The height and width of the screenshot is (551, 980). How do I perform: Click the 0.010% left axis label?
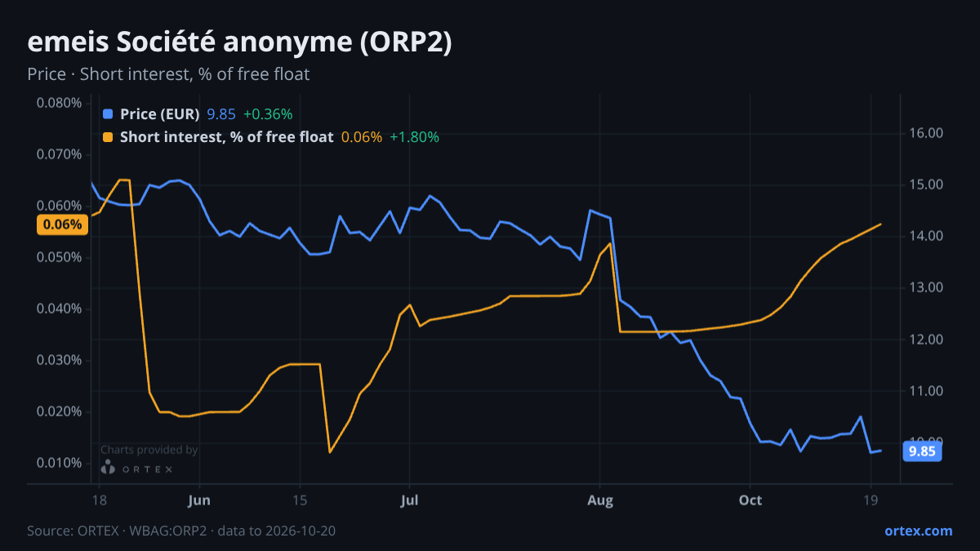click(x=59, y=463)
